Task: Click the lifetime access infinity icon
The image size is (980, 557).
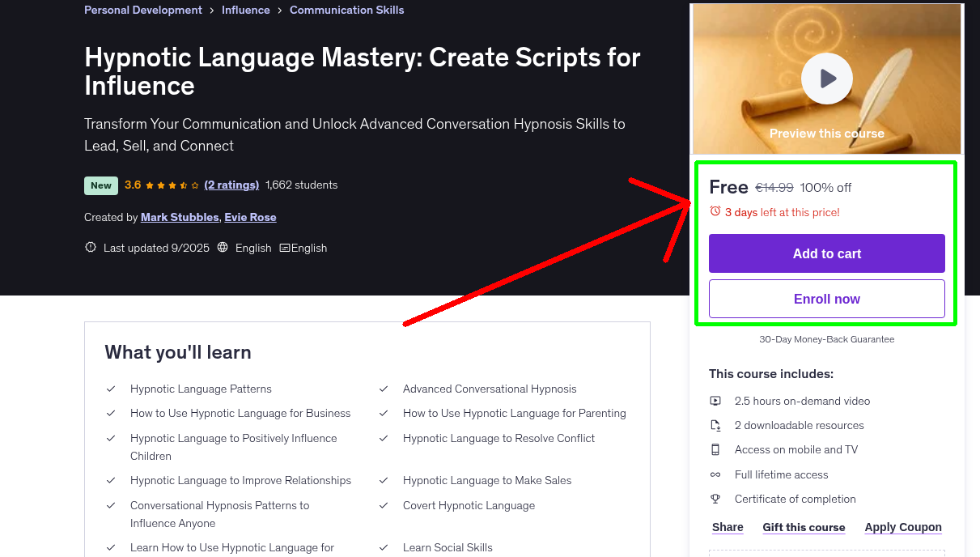Action: tap(715, 474)
